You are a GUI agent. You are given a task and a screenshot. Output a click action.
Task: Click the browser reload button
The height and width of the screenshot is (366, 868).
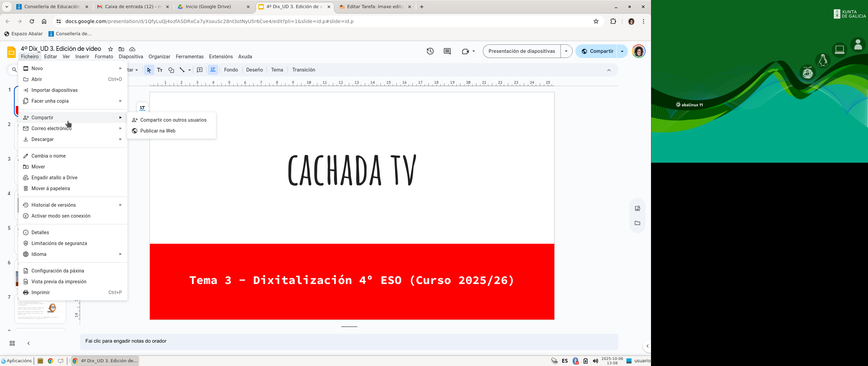pyautogui.click(x=32, y=21)
